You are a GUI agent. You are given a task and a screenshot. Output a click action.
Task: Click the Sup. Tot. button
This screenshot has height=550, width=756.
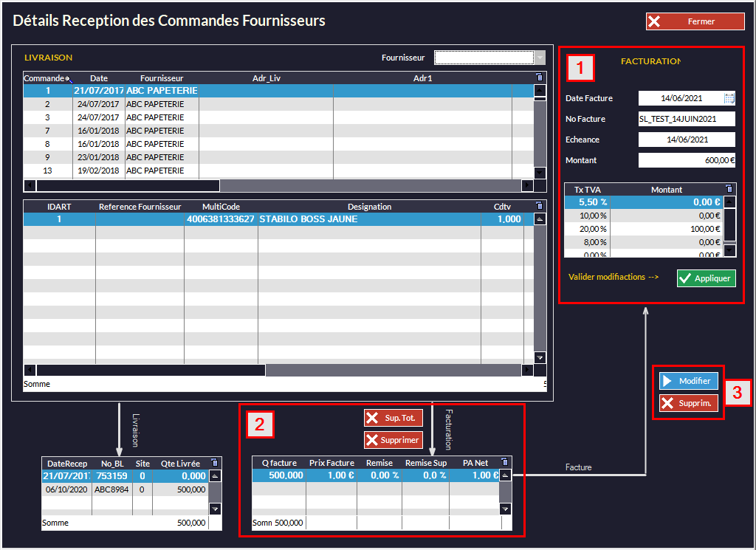tap(393, 418)
